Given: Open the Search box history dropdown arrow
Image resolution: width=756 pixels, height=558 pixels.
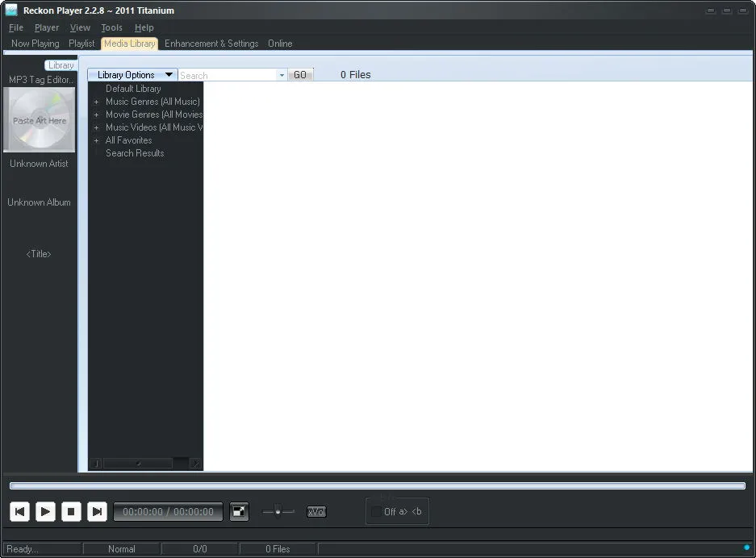Looking at the screenshot, I should point(282,75).
